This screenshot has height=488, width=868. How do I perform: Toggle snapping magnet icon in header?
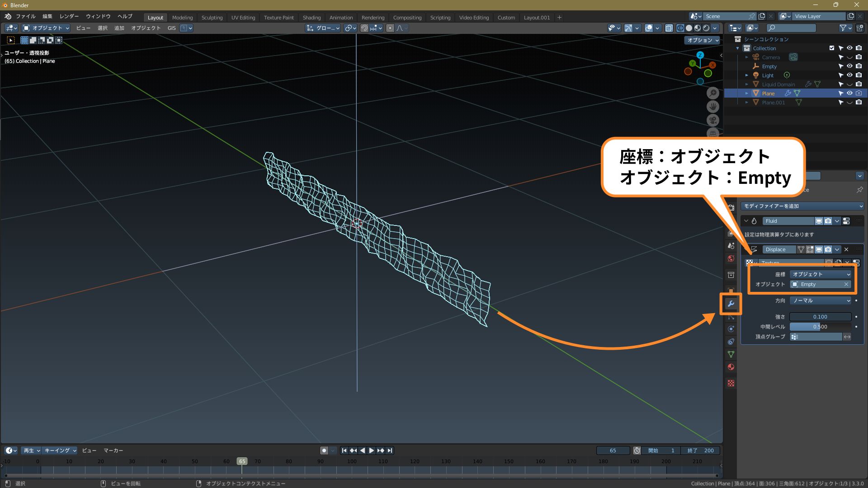[x=364, y=28]
